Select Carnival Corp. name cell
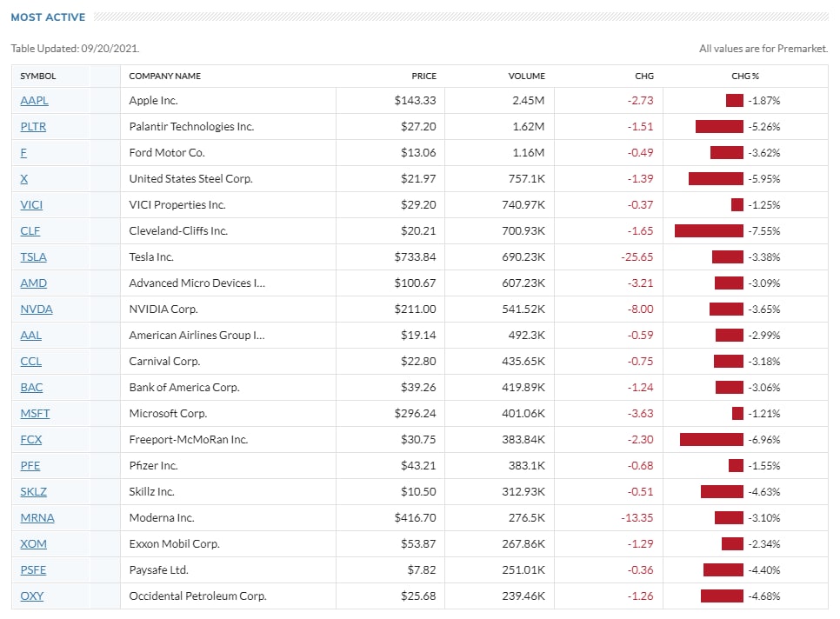 click(x=164, y=362)
